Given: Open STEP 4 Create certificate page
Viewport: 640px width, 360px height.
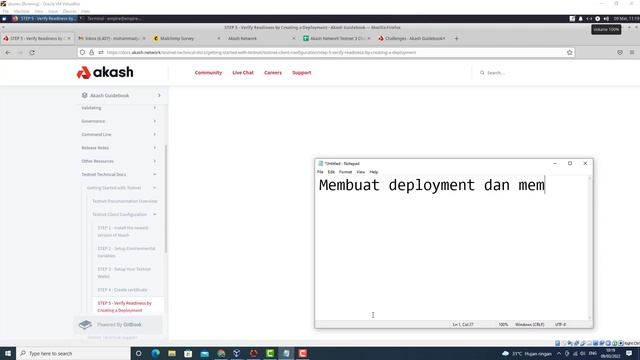Looking at the screenshot, I should pos(122,290).
